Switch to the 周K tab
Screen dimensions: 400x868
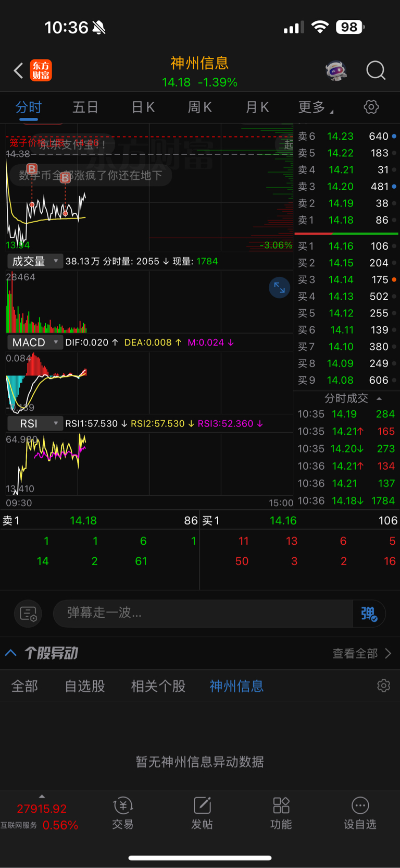pos(200,107)
